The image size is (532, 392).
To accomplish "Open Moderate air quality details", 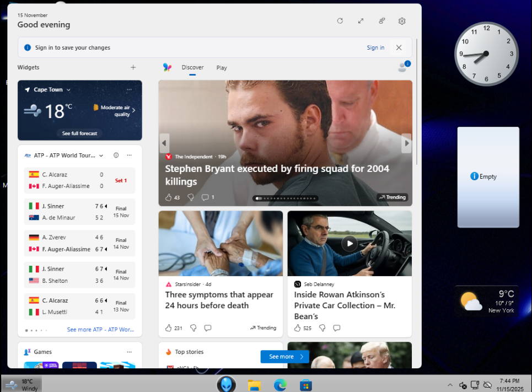I will pyautogui.click(x=115, y=110).
